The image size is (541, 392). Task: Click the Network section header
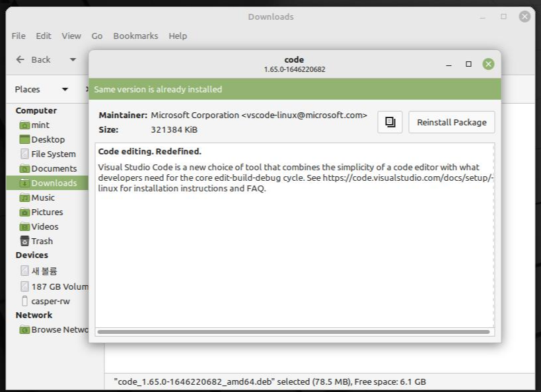click(34, 315)
